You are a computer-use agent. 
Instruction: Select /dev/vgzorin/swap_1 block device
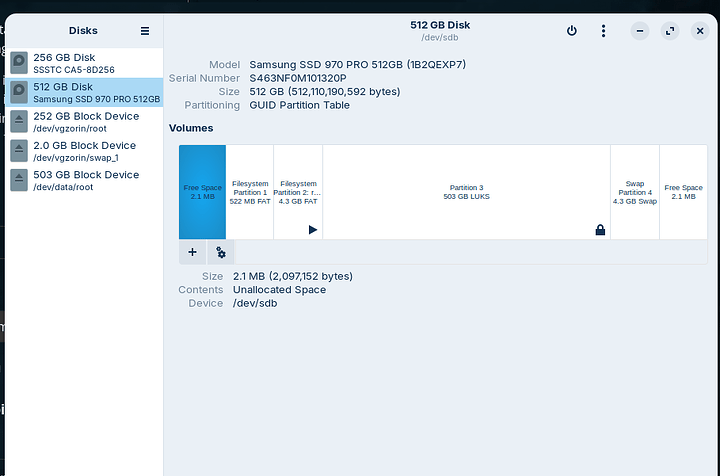[x=84, y=151]
